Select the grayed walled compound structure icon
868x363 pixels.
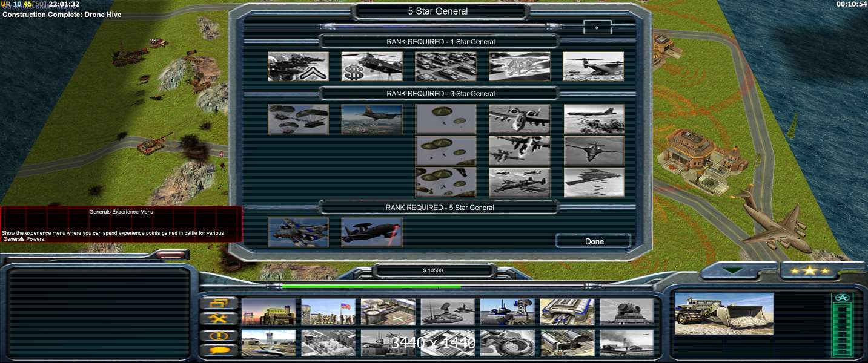click(x=328, y=342)
